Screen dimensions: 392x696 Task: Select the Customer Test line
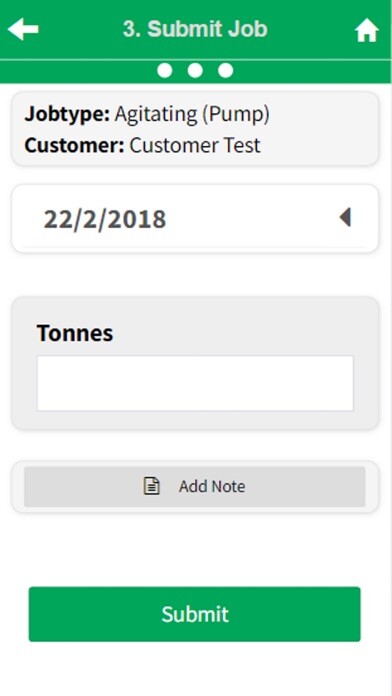pyautogui.click(x=143, y=145)
